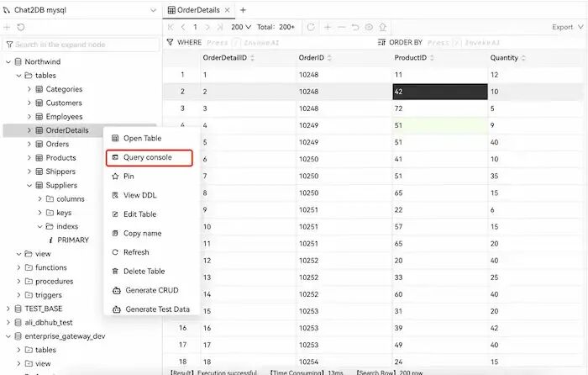
Task: Sort by ProductID column arrows
Action: [x=432, y=58]
